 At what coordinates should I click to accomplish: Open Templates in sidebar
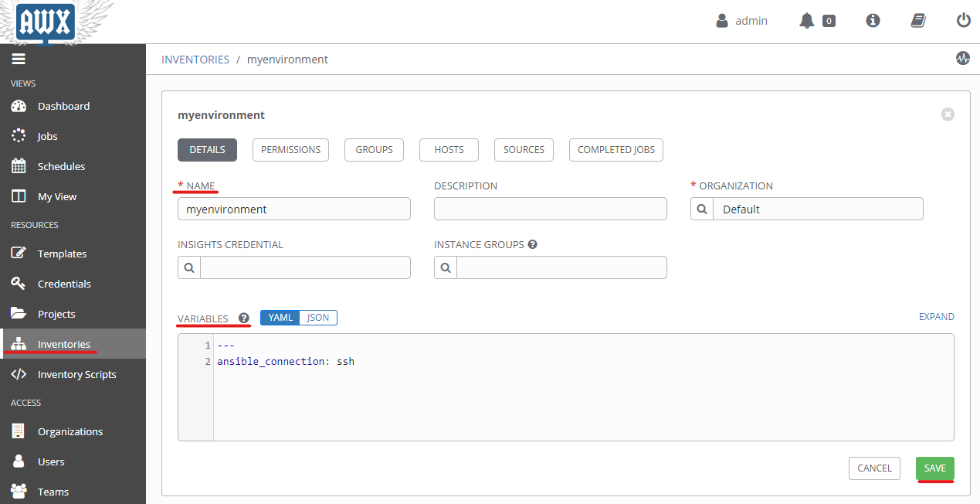(73, 254)
